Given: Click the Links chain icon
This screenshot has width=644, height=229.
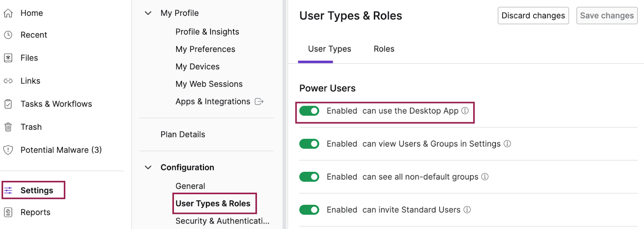Looking at the screenshot, I should point(8,81).
